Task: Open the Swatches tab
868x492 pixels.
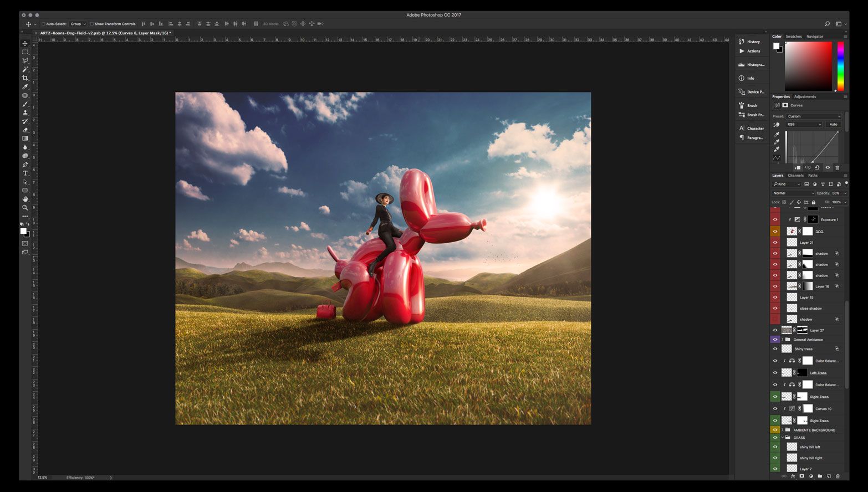Action: click(794, 37)
